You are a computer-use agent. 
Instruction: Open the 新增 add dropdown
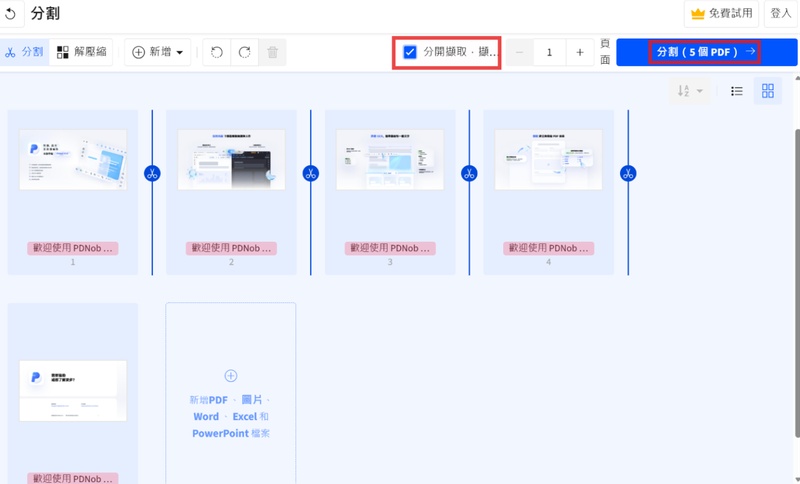click(158, 52)
